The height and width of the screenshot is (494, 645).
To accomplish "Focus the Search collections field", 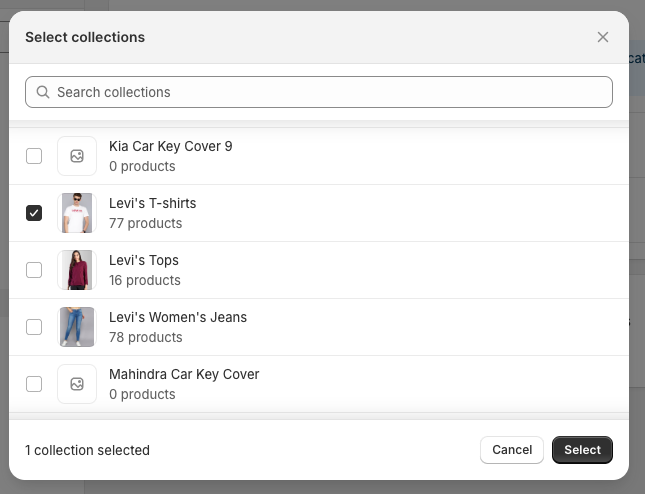I will pos(319,92).
